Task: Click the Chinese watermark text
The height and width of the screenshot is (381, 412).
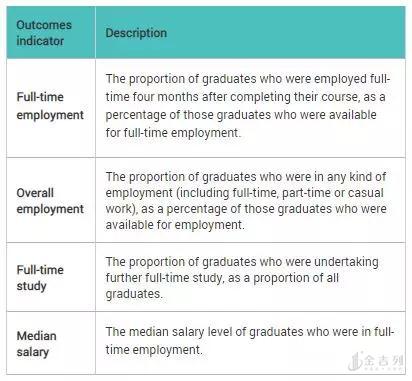Action: click(383, 361)
